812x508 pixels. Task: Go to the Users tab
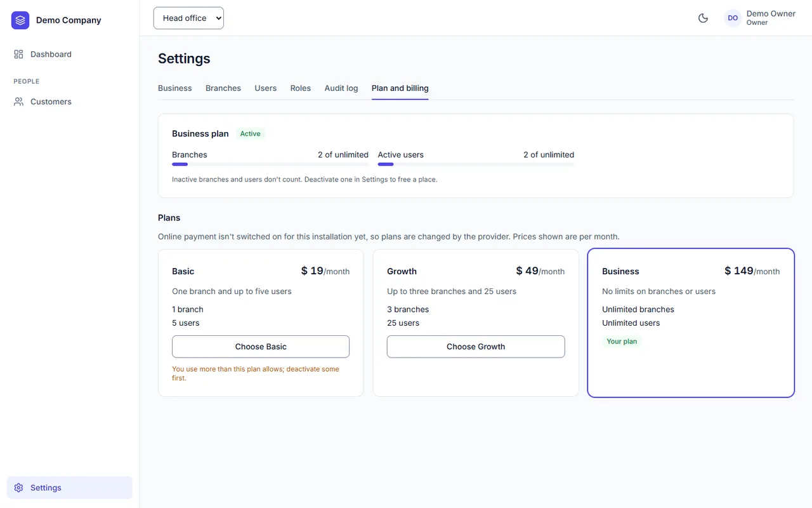pyautogui.click(x=266, y=88)
